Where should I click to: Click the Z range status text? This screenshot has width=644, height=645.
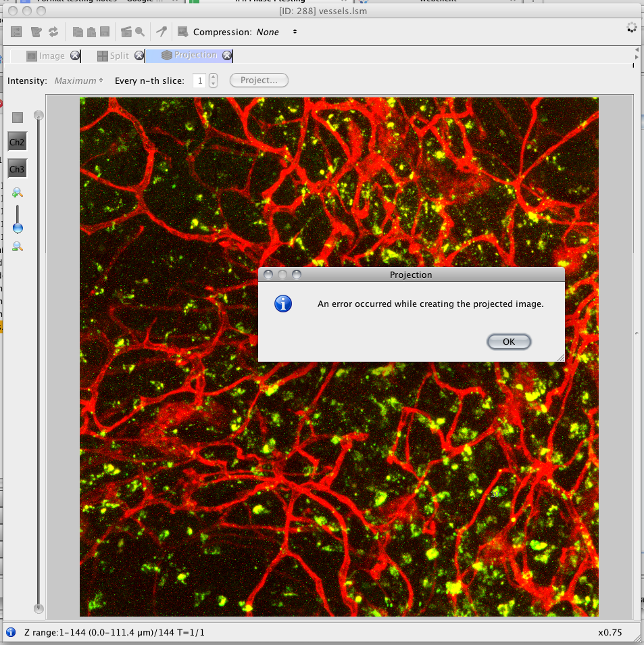tap(114, 633)
